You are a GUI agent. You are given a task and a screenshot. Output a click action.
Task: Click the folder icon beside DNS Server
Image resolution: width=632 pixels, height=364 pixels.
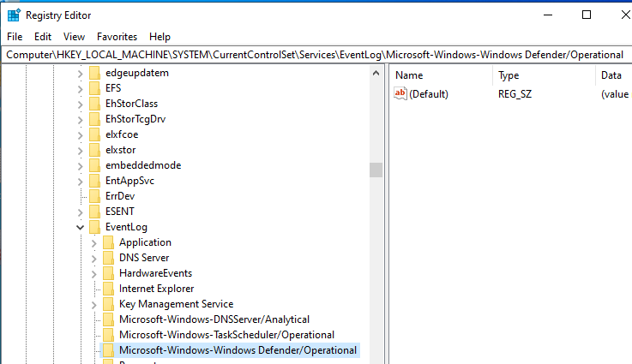click(x=108, y=258)
